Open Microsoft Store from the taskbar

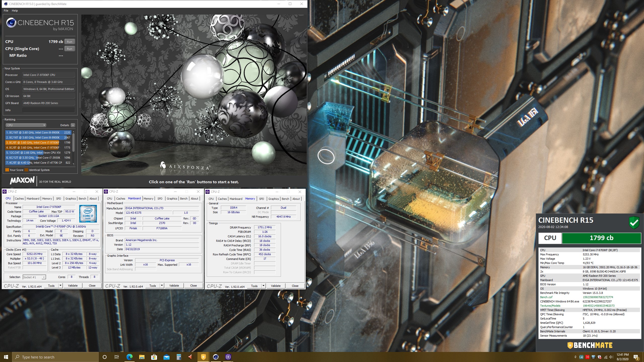click(154, 357)
